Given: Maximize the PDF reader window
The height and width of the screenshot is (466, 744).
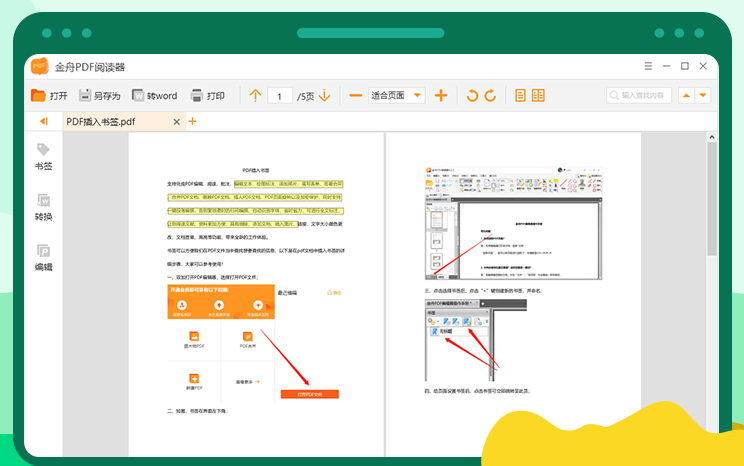Looking at the screenshot, I should click(685, 66).
